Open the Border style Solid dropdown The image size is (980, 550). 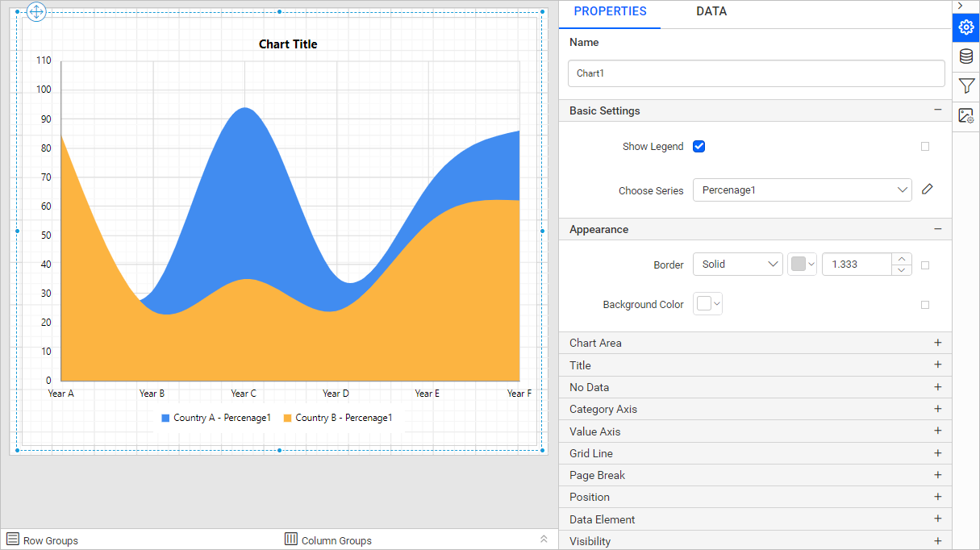click(x=738, y=265)
